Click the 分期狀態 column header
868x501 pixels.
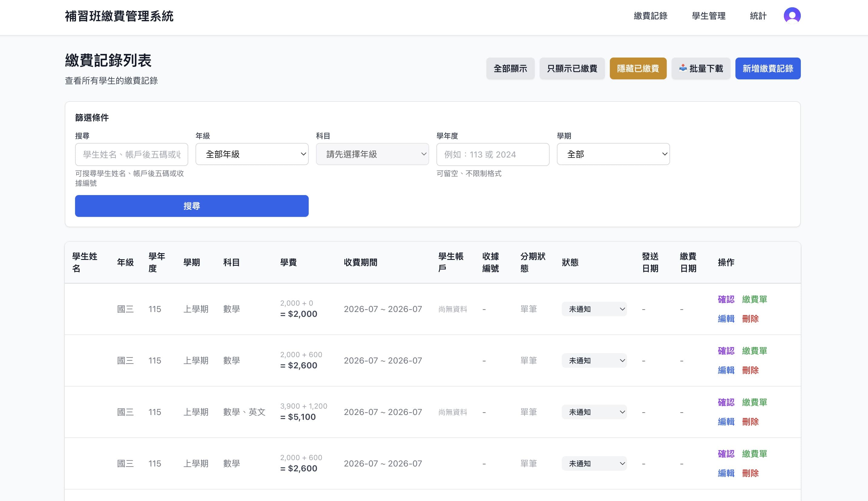[533, 262]
